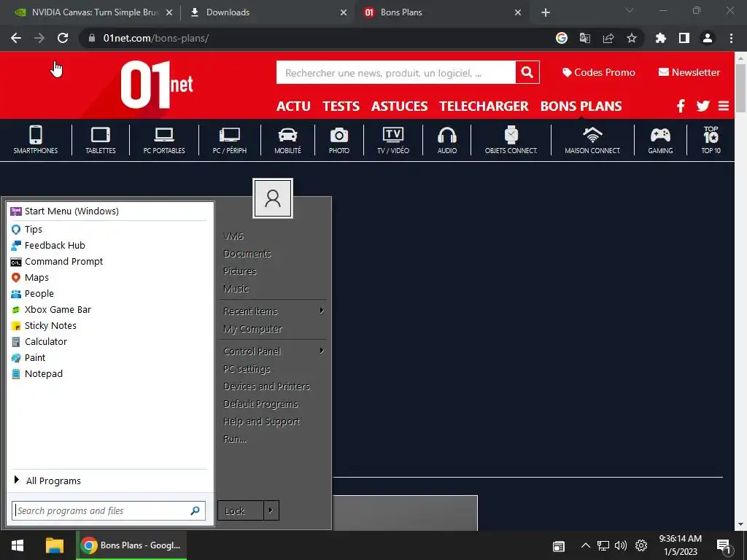Click the user account picture in start menu

(x=273, y=198)
